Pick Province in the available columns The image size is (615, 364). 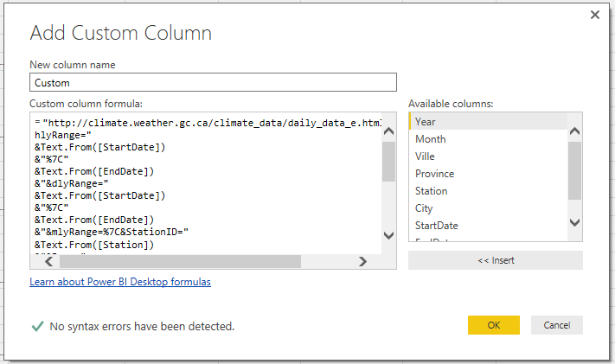pos(434,174)
